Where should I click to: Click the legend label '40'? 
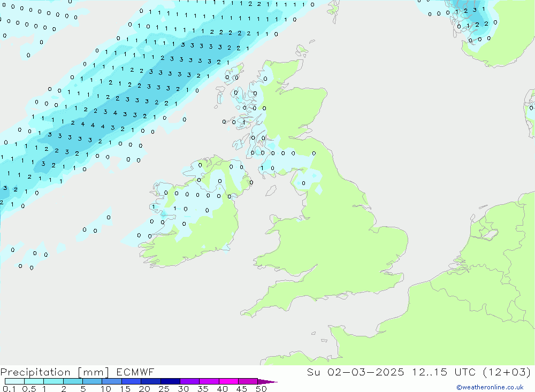pos(222,389)
